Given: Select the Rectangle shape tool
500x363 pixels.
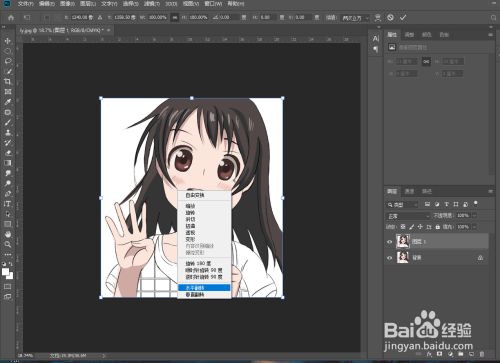Looking at the screenshot, I should tap(8, 224).
